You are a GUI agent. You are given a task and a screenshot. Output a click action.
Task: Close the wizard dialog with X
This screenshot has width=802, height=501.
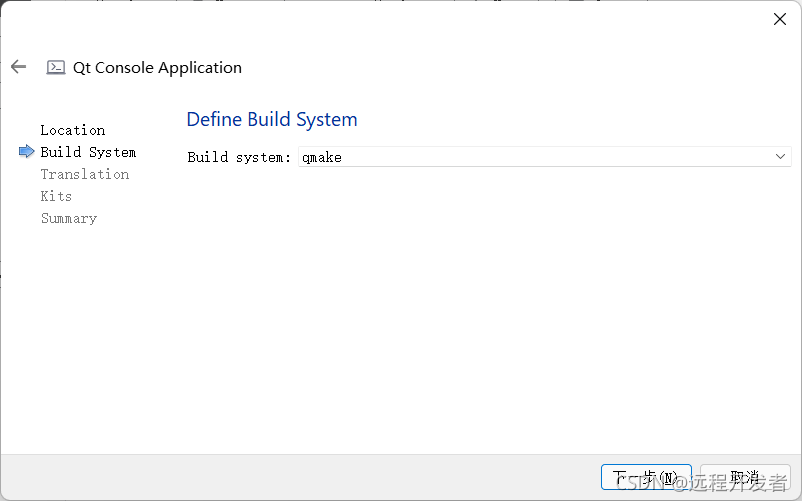coord(779,19)
